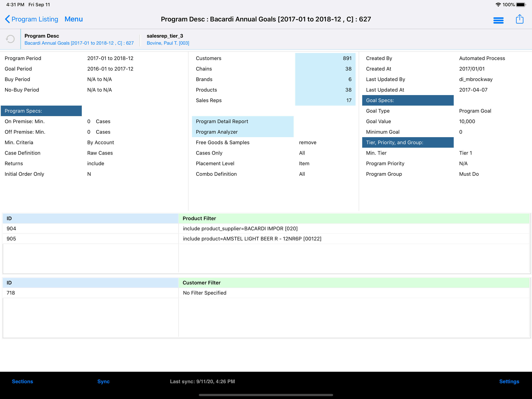The image size is (532, 399).
Task: Select Tier, Priority, and Group header
Action: coord(408,142)
